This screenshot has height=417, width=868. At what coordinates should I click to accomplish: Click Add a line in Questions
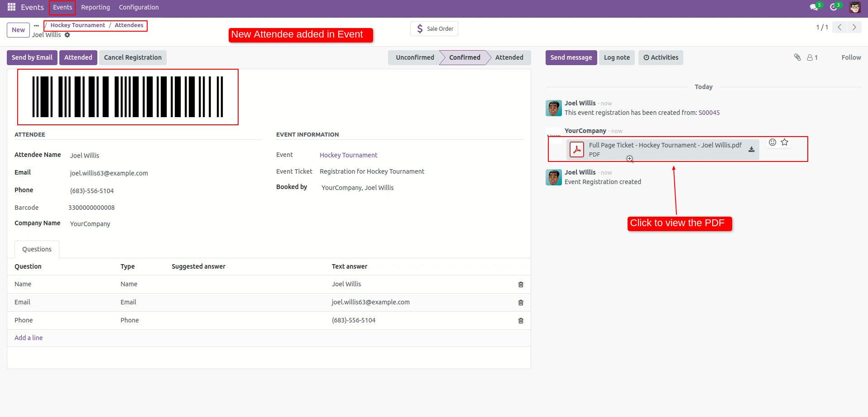pyautogui.click(x=29, y=338)
